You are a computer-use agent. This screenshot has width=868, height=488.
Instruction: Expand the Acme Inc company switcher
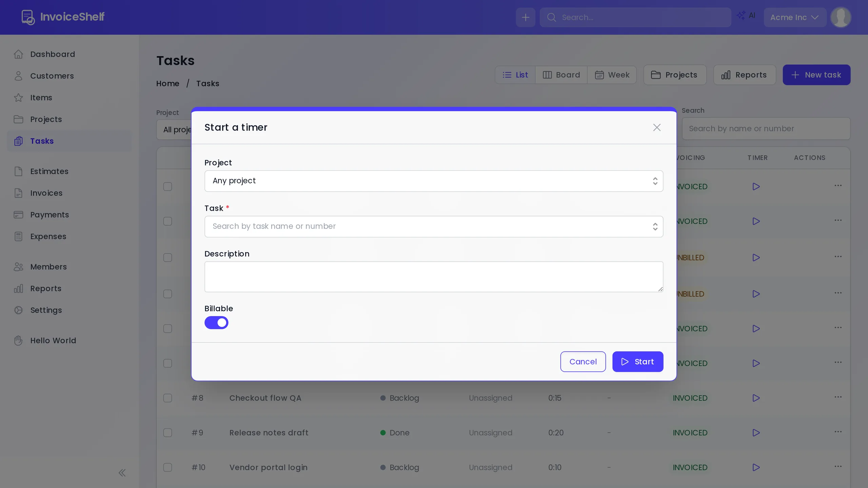tap(794, 17)
